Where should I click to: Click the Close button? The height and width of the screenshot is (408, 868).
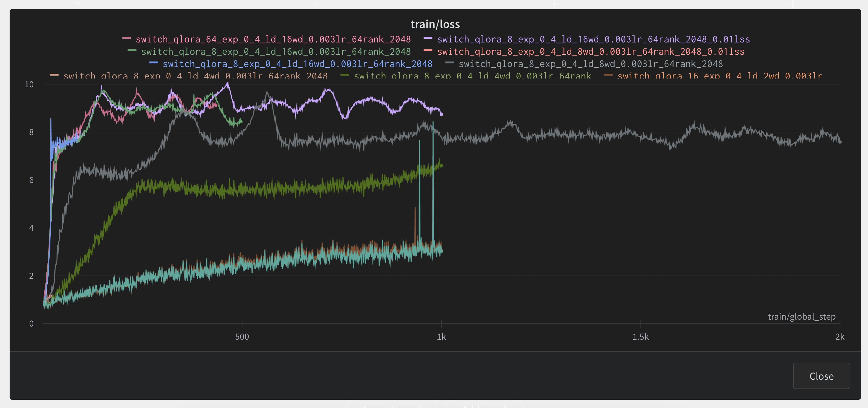click(821, 376)
